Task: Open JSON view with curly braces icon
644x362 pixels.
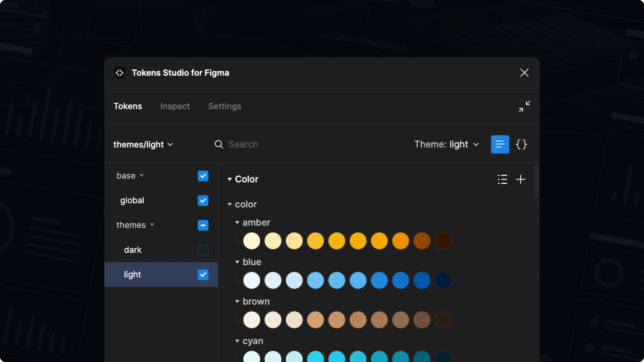Action: point(521,144)
